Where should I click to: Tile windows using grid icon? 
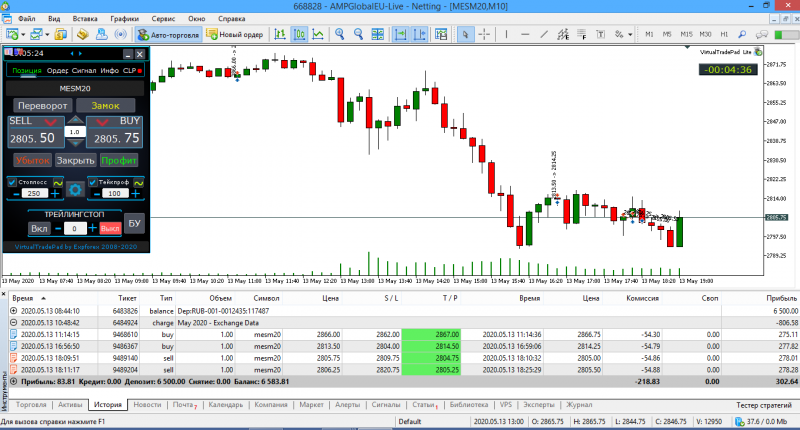click(378, 34)
